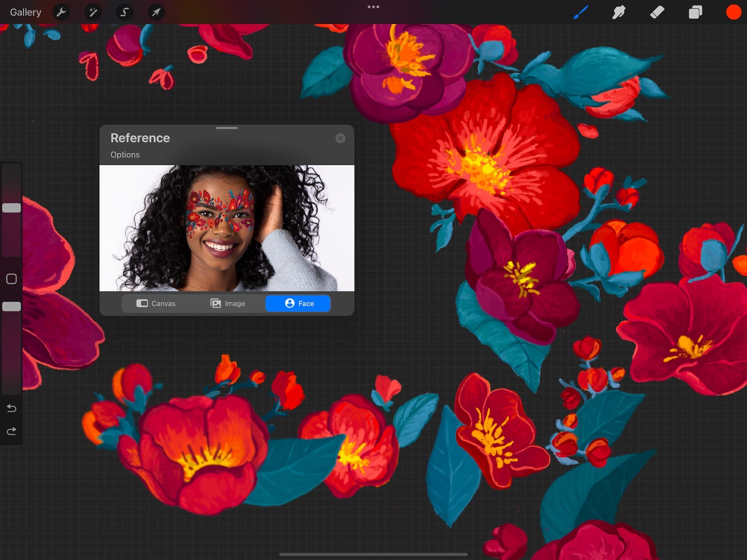Image resolution: width=747 pixels, height=560 pixels.
Task: Click the brush size slider handle
Action: [x=12, y=208]
